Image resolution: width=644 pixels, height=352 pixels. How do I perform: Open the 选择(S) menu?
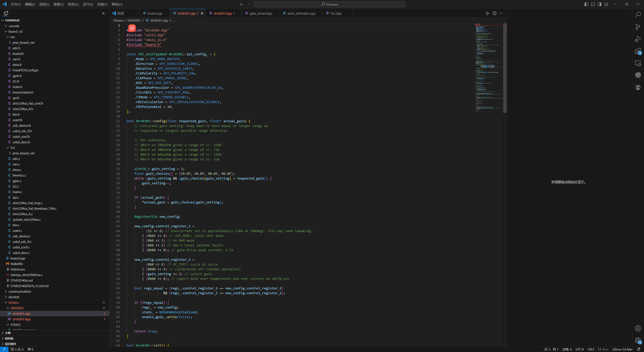[x=44, y=4]
